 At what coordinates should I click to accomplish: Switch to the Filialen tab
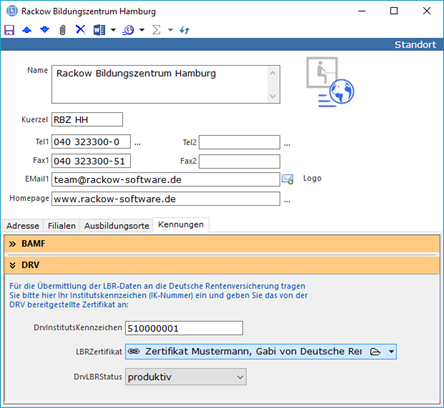click(x=62, y=226)
